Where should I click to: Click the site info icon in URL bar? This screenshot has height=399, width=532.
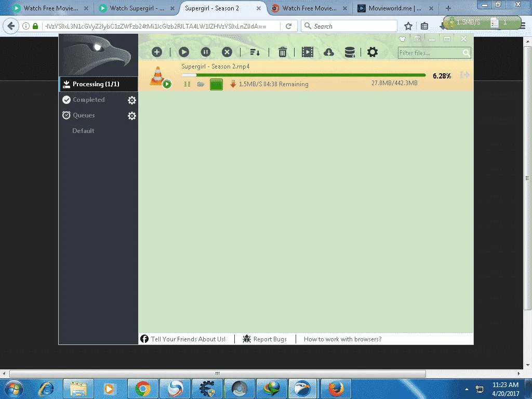click(x=26, y=26)
